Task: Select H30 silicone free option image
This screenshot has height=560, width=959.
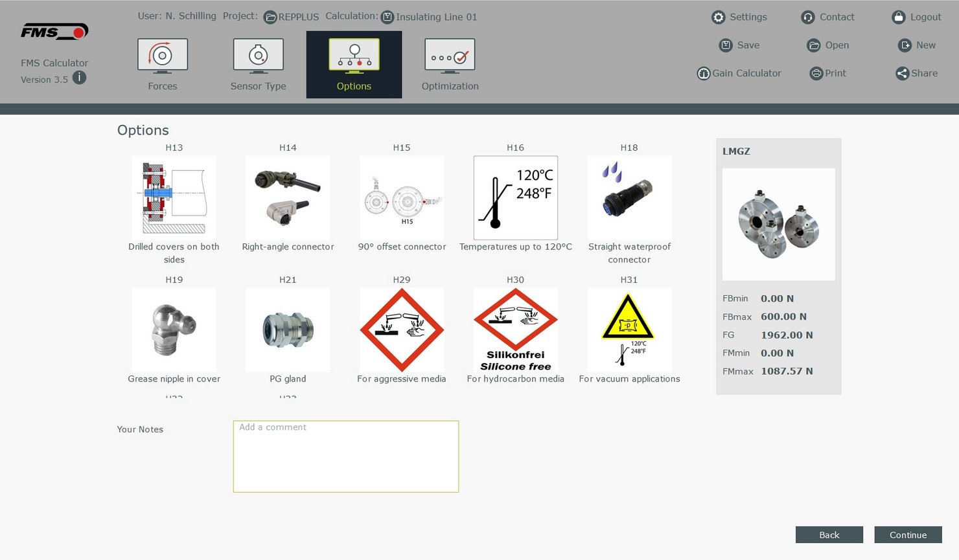Action: (516, 330)
